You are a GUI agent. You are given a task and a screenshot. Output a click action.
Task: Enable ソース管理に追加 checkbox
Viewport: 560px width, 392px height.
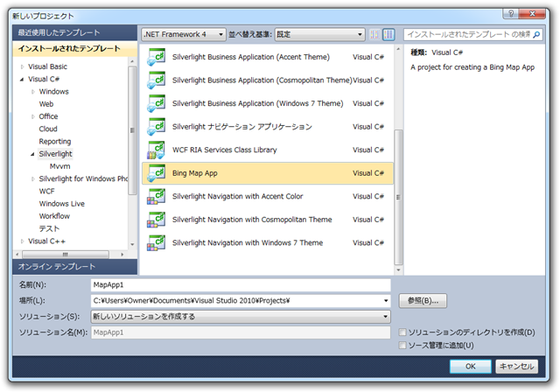[x=402, y=346]
